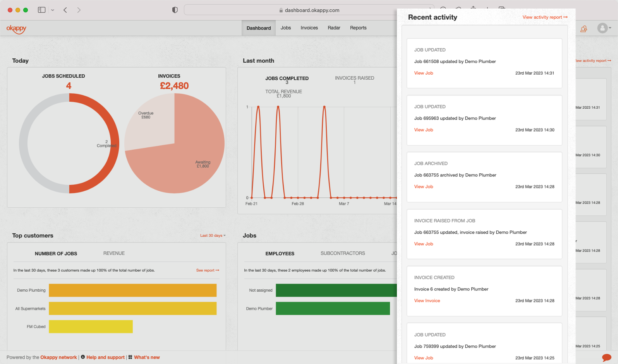618x364 pixels.
Task: Click the FM Cubed bar
Action: coord(91,327)
